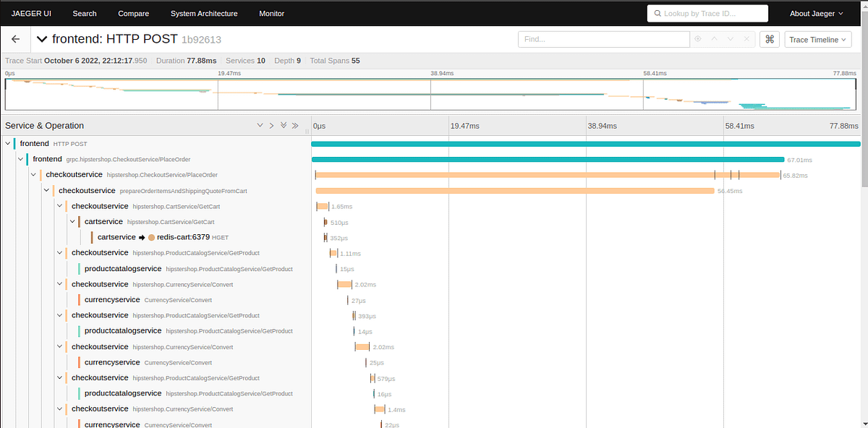Viewport: 868px width, 428px height.
Task: Go to previous search result arrow
Action: 714,39
